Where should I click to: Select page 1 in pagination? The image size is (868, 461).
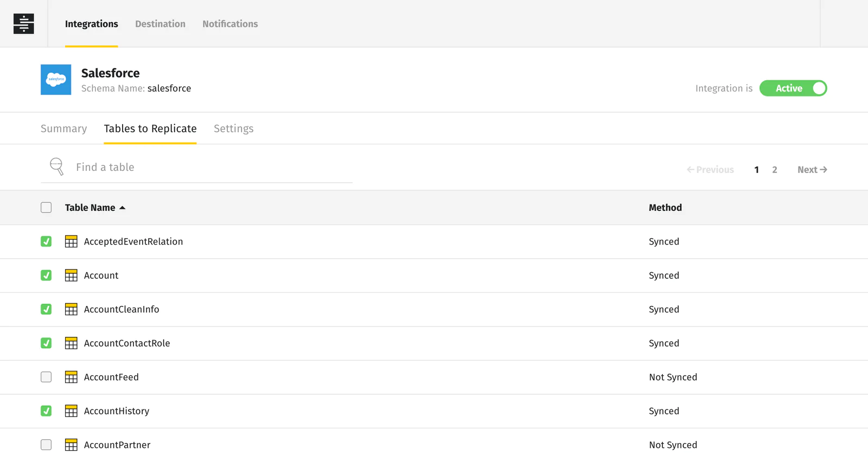tap(756, 170)
